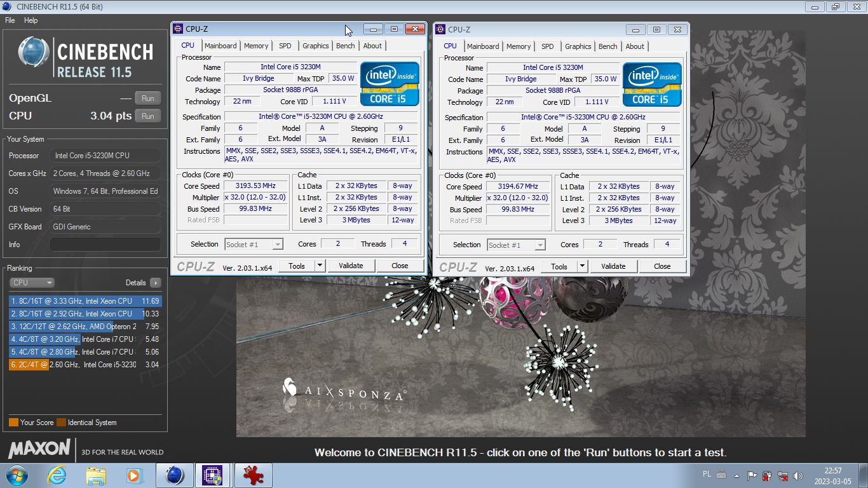Click Core Speed value 3193.53 MHz in left CPU-Z
Screen dimensions: 868x488
[255, 186]
